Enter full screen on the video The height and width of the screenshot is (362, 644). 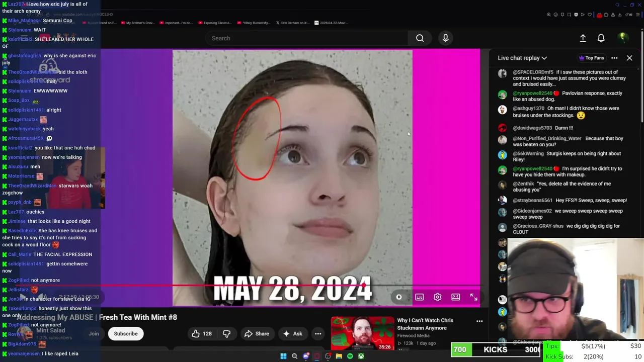tap(473, 297)
